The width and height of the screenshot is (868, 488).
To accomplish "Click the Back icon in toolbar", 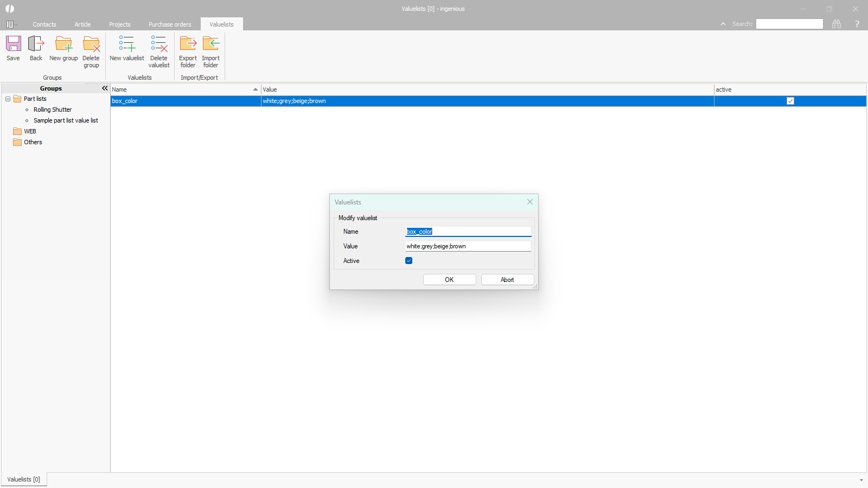I will coord(36,44).
